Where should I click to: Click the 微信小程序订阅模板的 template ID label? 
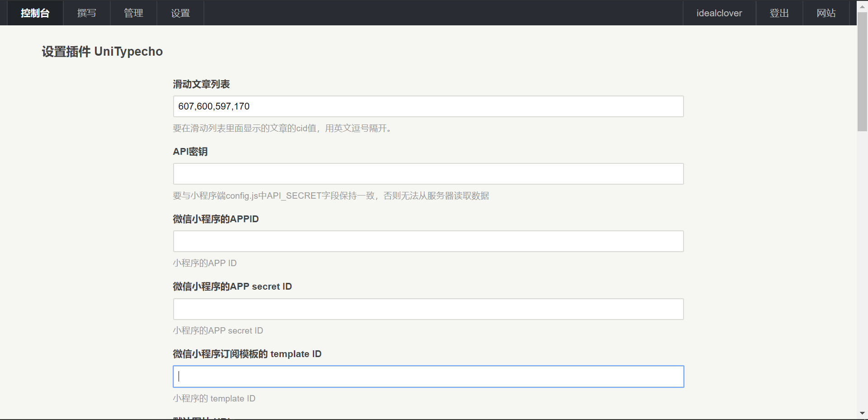[247, 354]
